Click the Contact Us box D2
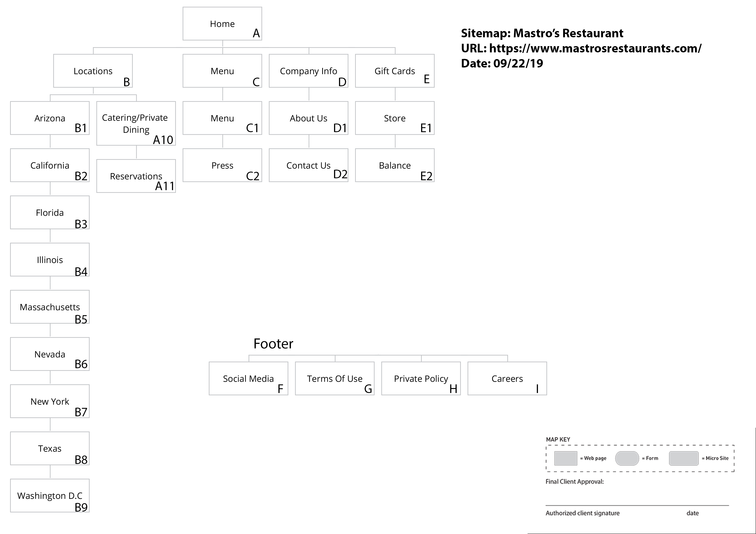Screen dimensions: 756x534 [309, 165]
